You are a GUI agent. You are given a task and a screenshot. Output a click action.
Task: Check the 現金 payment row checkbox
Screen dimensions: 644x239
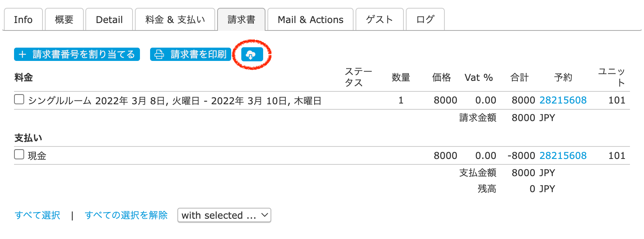(x=19, y=155)
